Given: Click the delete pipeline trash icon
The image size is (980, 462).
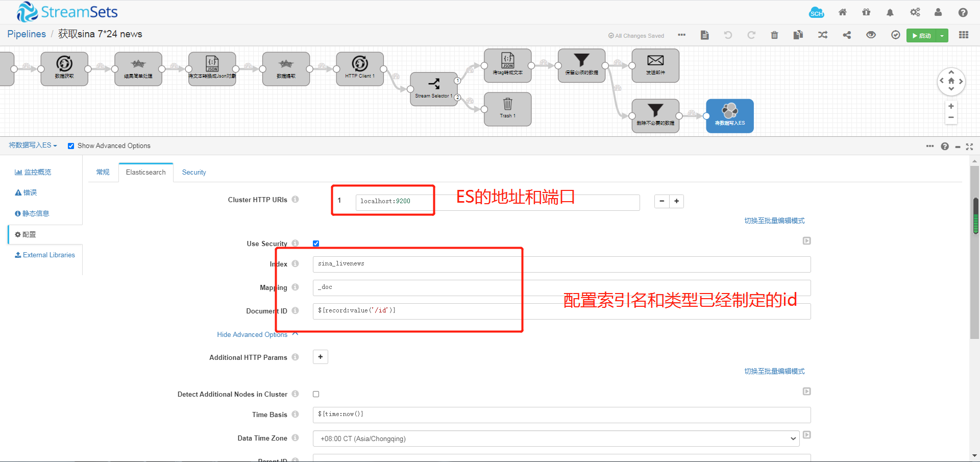Looking at the screenshot, I should (774, 35).
